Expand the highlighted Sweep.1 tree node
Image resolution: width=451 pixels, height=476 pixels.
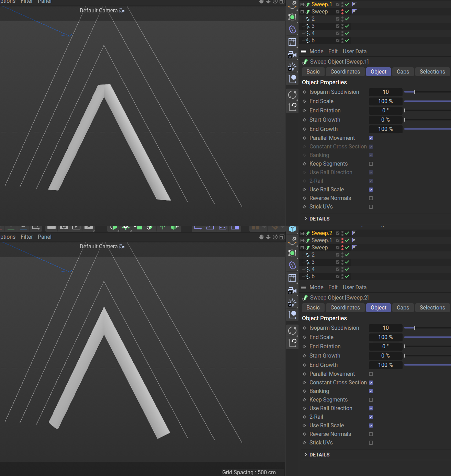point(302,4)
